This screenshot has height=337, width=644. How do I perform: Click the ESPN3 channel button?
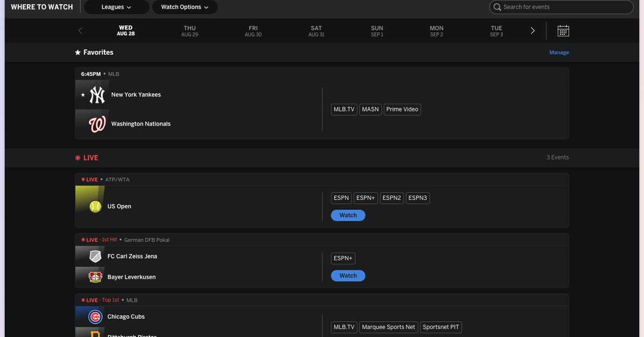pos(418,198)
